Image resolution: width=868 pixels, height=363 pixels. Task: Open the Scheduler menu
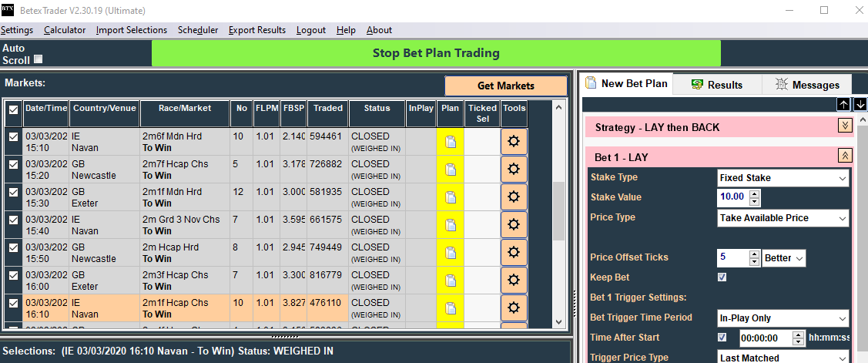pyautogui.click(x=198, y=30)
